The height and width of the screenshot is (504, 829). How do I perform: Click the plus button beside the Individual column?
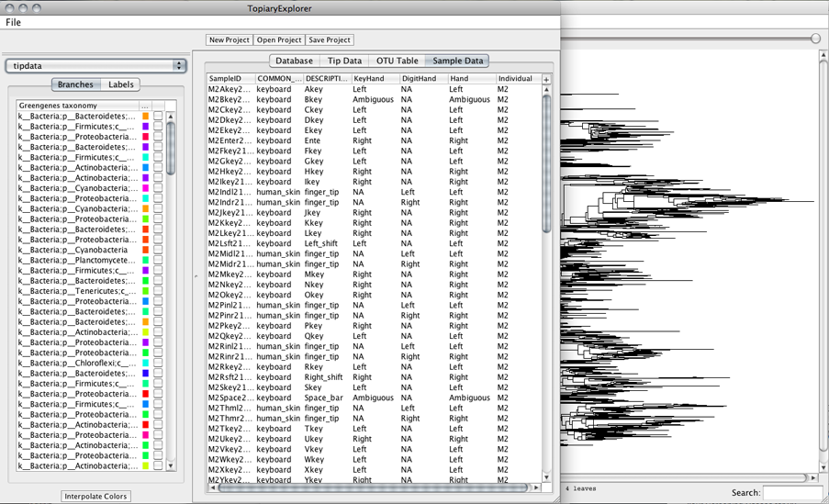click(546, 79)
